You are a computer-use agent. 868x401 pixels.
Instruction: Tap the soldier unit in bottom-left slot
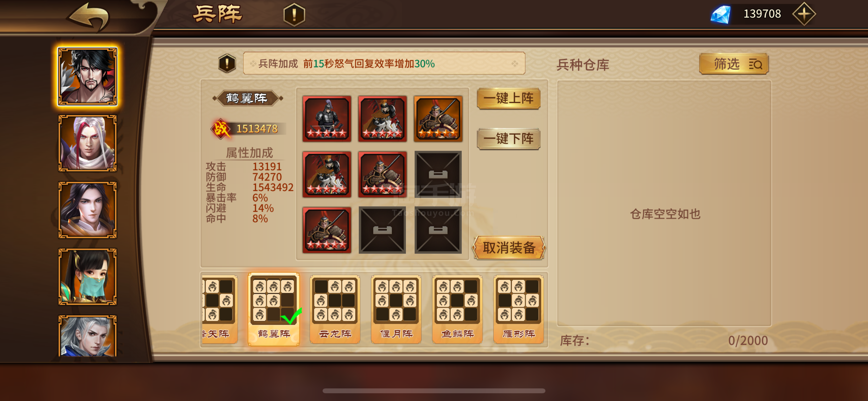(327, 230)
